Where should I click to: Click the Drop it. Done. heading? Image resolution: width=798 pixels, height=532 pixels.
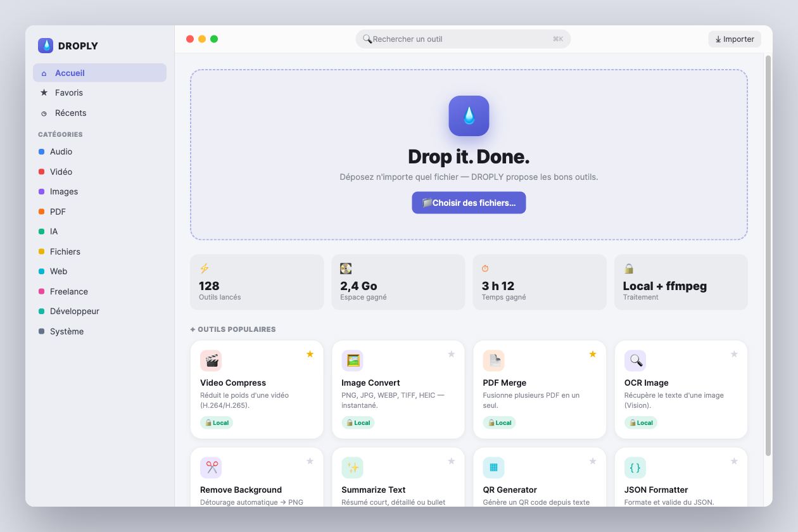coord(469,156)
